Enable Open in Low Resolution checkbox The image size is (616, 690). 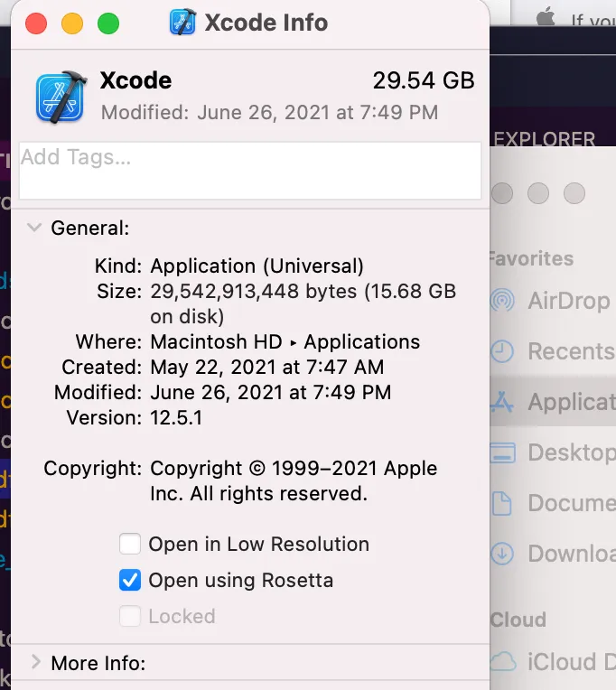pos(131,544)
